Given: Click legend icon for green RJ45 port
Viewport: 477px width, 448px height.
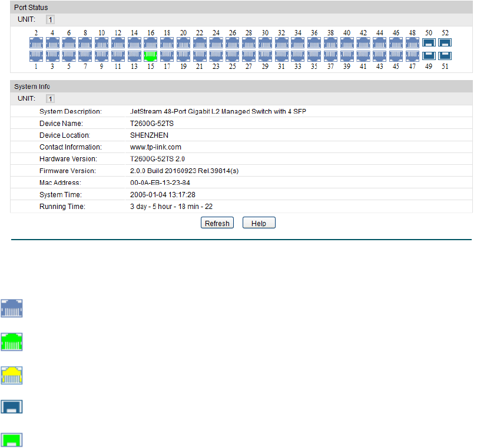Looking at the screenshot, I should 12,342.
